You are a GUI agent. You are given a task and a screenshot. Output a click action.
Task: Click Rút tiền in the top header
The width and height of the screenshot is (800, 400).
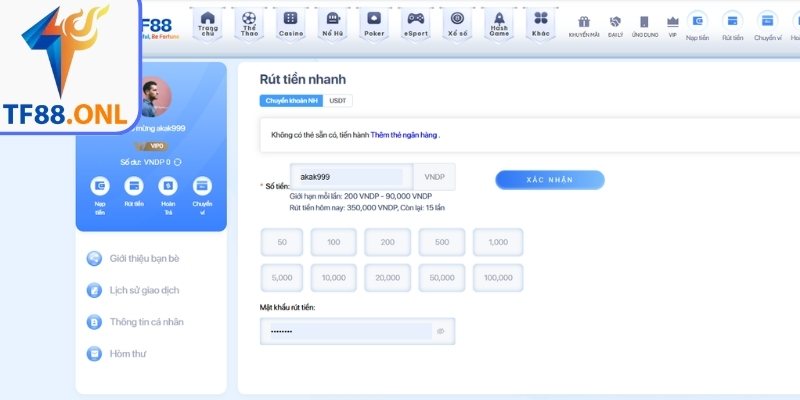click(732, 26)
